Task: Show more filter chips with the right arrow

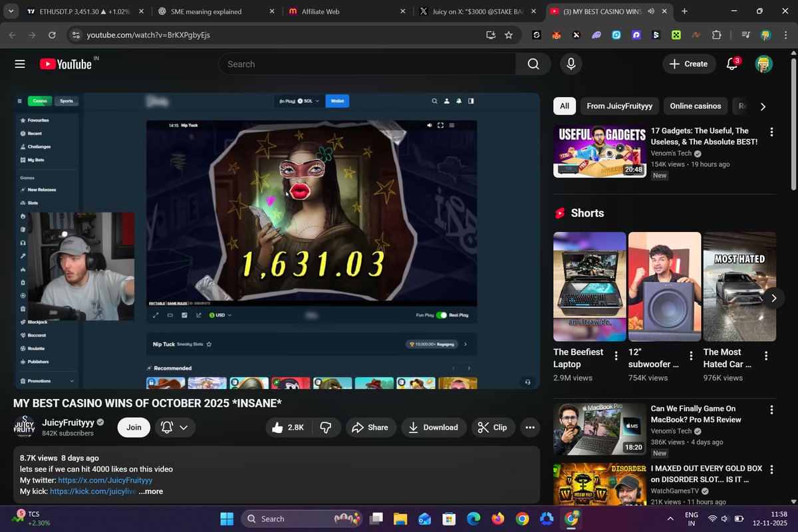Action: (763, 106)
